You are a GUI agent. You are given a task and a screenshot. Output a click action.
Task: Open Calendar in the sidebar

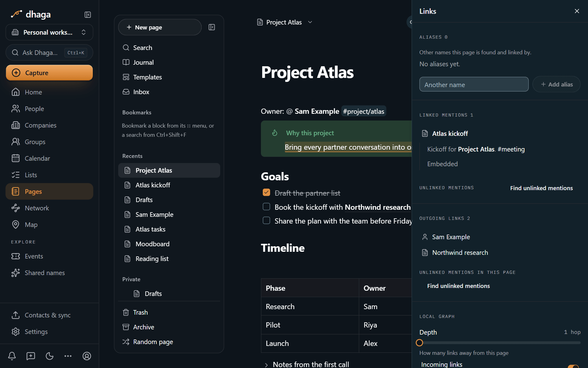(49, 158)
